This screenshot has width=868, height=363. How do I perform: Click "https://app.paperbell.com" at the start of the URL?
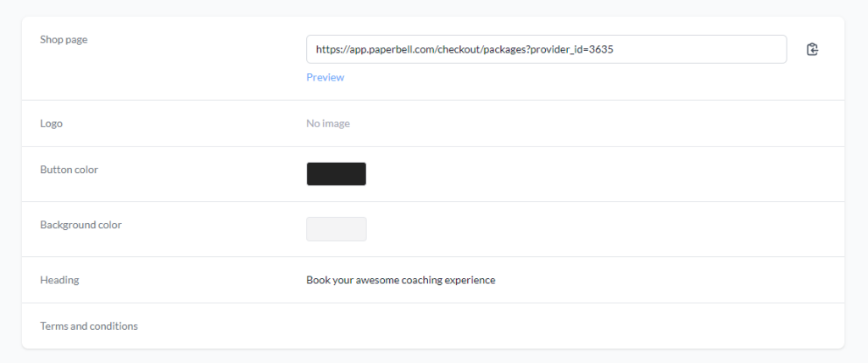(370, 49)
